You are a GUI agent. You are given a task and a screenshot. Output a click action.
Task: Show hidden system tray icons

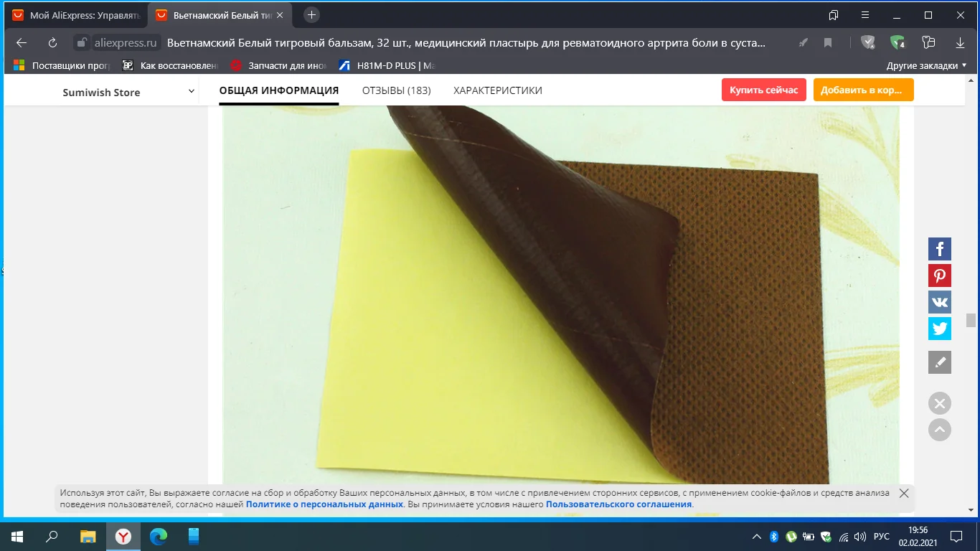756,537
